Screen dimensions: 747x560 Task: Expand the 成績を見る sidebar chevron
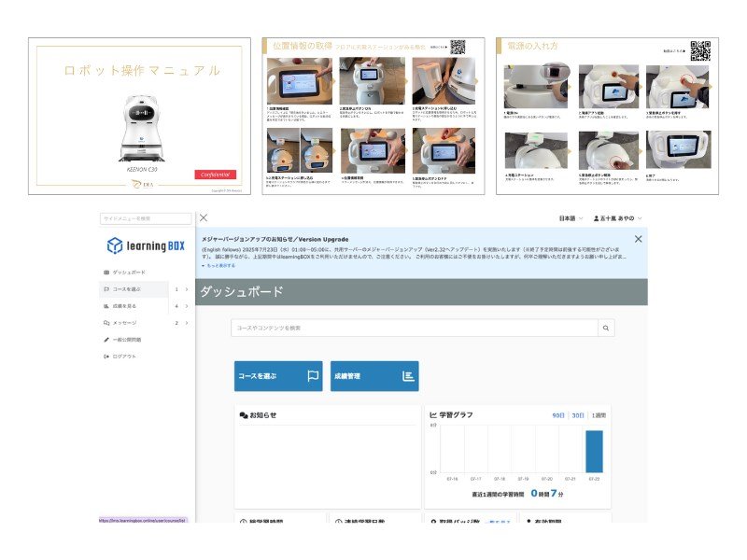(186, 306)
